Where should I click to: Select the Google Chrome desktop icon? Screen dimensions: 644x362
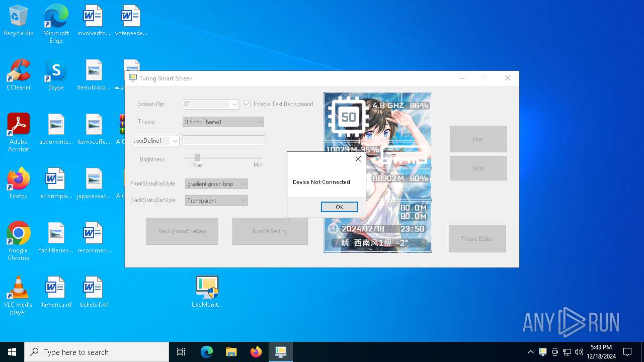(x=19, y=241)
